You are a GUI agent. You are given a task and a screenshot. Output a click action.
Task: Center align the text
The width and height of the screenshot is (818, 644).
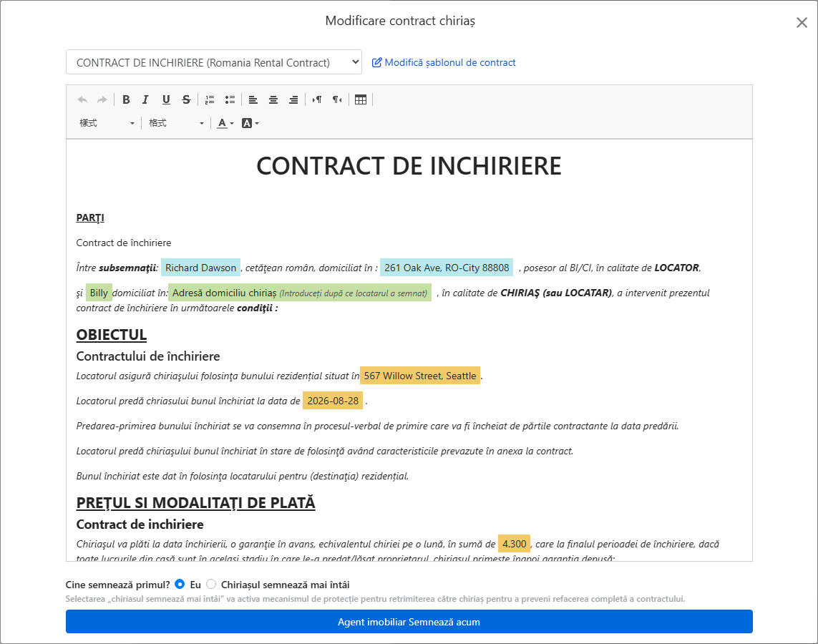(x=273, y=99)
